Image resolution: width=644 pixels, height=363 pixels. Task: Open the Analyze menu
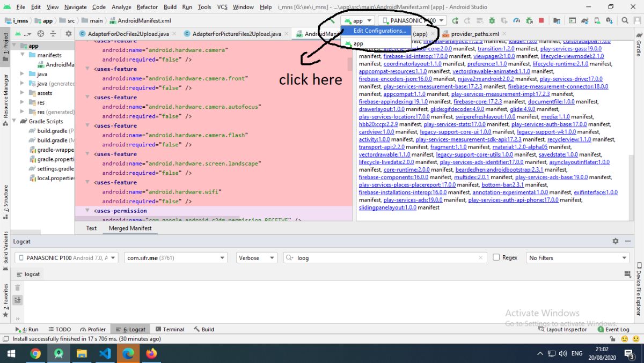[121, 7]
